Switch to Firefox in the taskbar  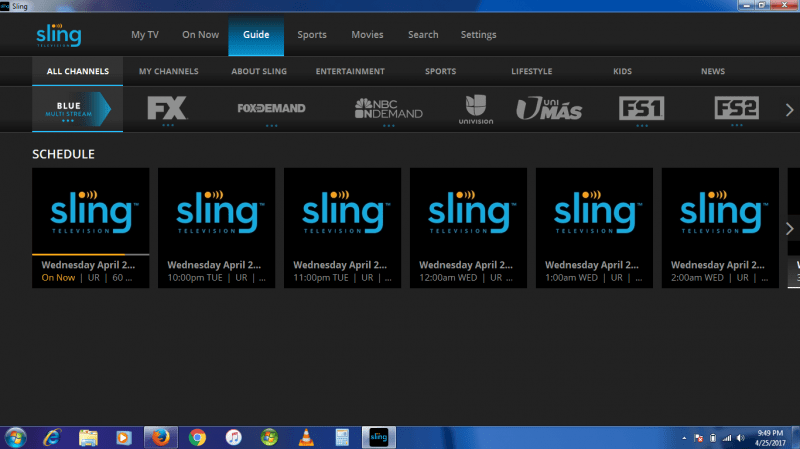click(x=161, y=437)
